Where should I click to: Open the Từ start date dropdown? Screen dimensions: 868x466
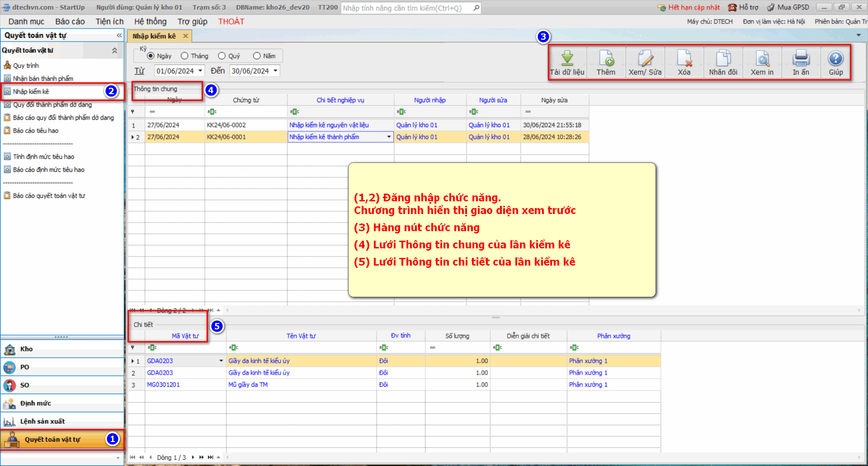click(x=200, y=71)
